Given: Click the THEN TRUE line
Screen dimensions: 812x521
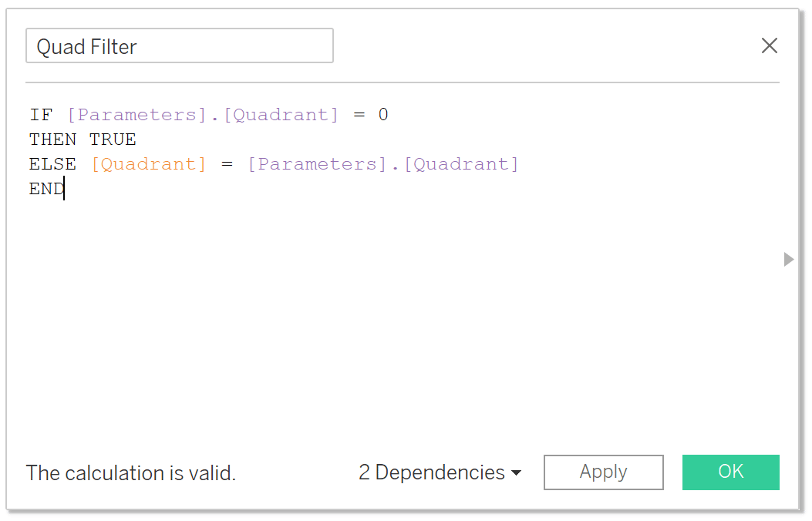Looking at the screenshot, I should 83,139.
